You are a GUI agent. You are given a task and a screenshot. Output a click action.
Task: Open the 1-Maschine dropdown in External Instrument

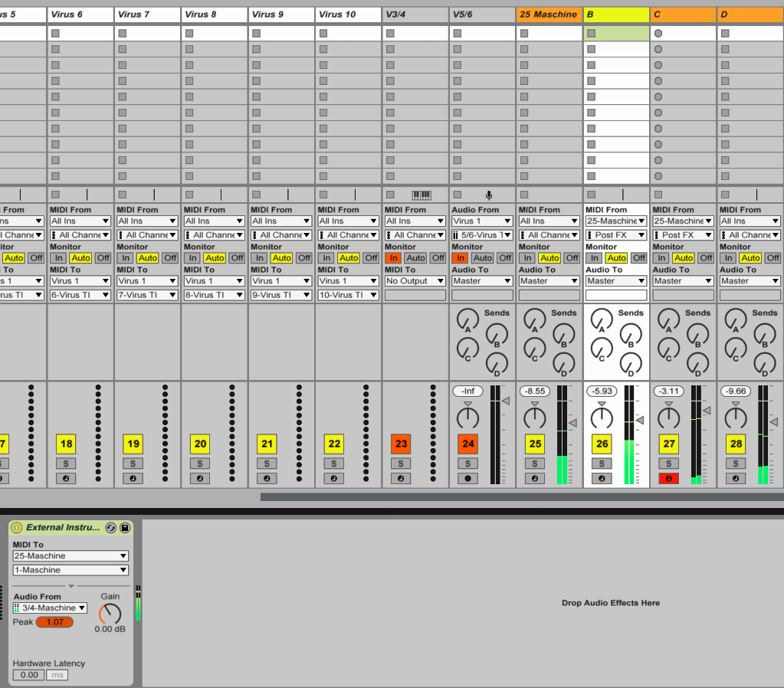coord(71,570)
